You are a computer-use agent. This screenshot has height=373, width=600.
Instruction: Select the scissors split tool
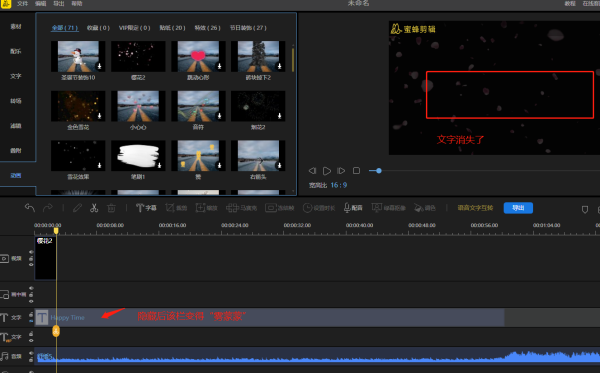click(x=94, y=208)
